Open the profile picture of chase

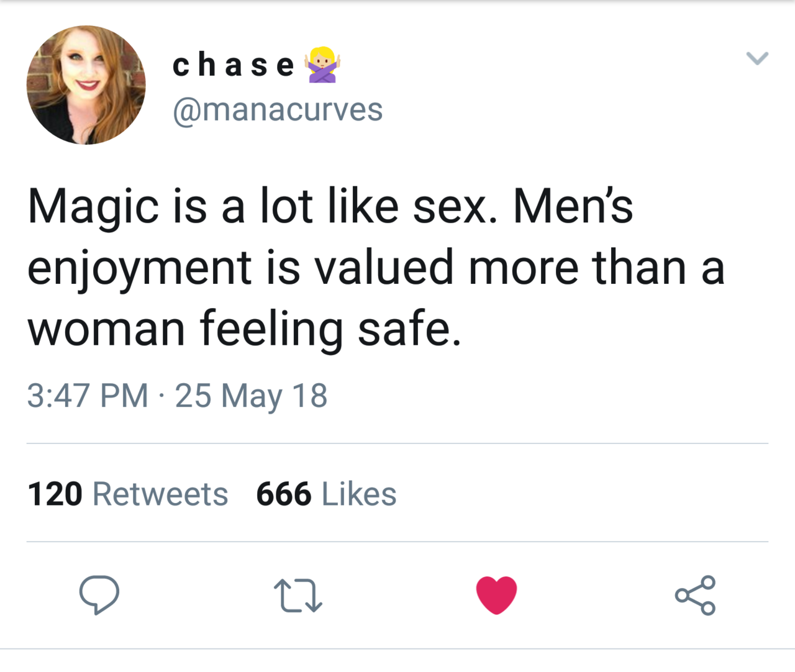[86, 85]
